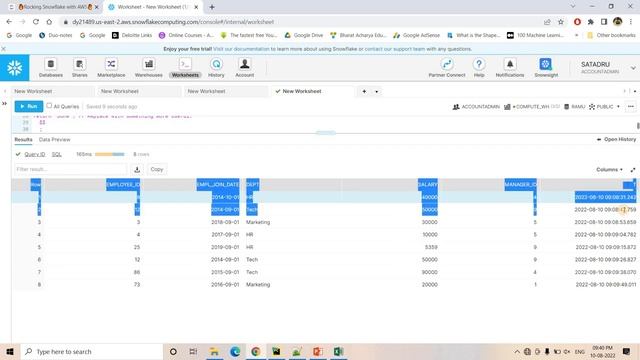Screen dimensions: 640x360
Task: Expand the bookmarks overflow chevron
Action: pyautogui.click(x=576, y=36)
